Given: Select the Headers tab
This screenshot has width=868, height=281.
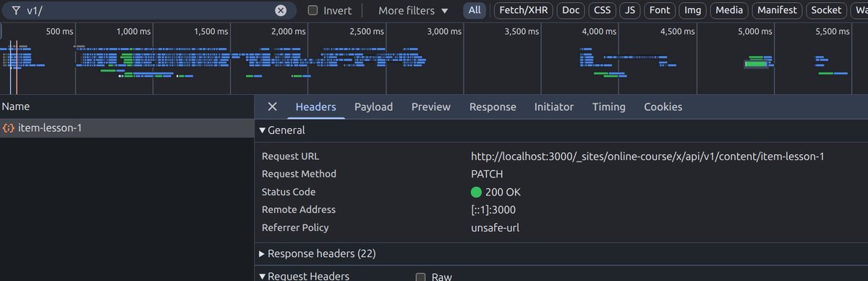Looking at the screenshot, I should tap(315, 106).
